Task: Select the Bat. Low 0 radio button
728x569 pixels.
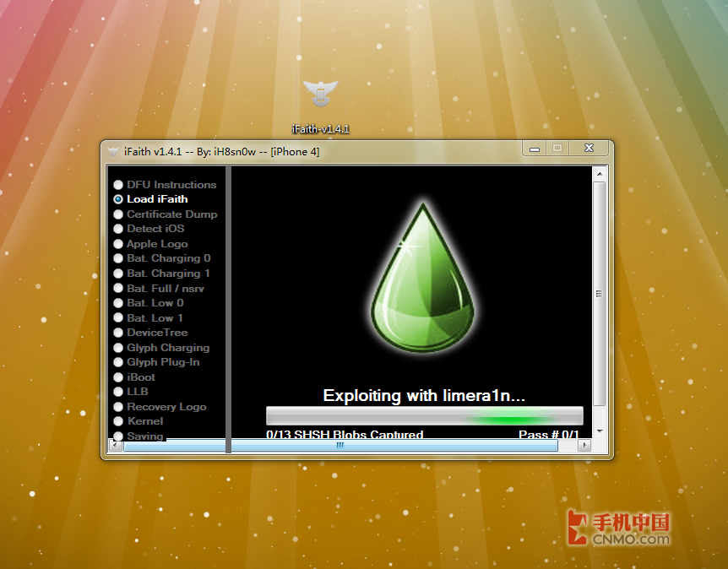Action: [x=118, y=303]
